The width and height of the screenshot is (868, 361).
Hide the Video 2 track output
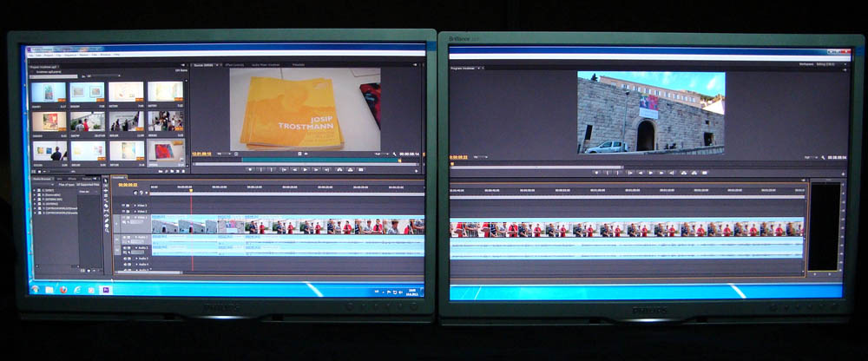click(123, 212)
